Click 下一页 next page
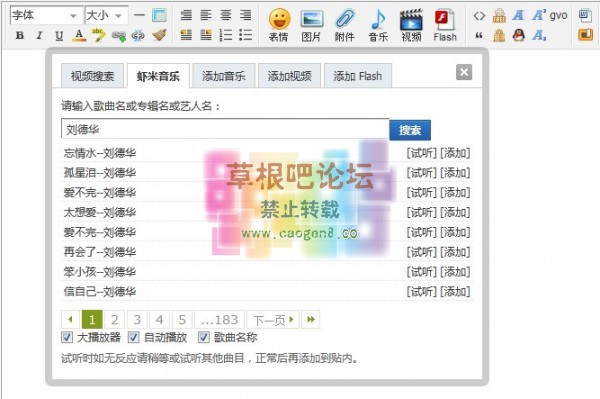This screenshot has width=600, height=399. coord(273,319)
